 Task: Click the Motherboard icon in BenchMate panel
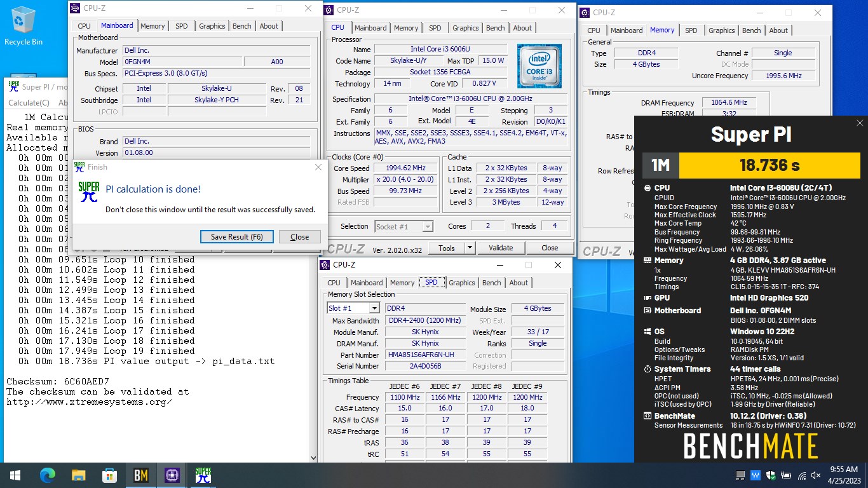pyautogui.click(x=648, y=311)
